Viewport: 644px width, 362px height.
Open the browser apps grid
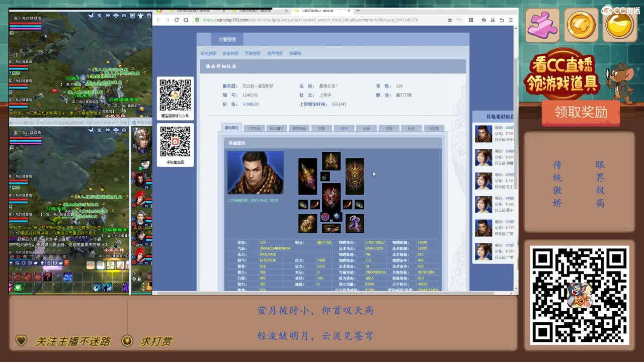471,20
